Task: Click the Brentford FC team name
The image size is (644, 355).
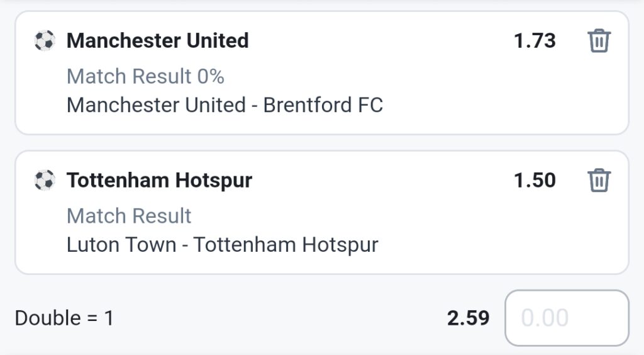Action: coord(323,104)
